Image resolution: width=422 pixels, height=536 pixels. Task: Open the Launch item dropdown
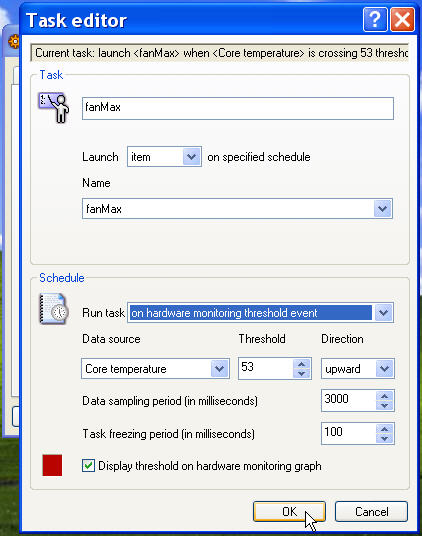191,157
